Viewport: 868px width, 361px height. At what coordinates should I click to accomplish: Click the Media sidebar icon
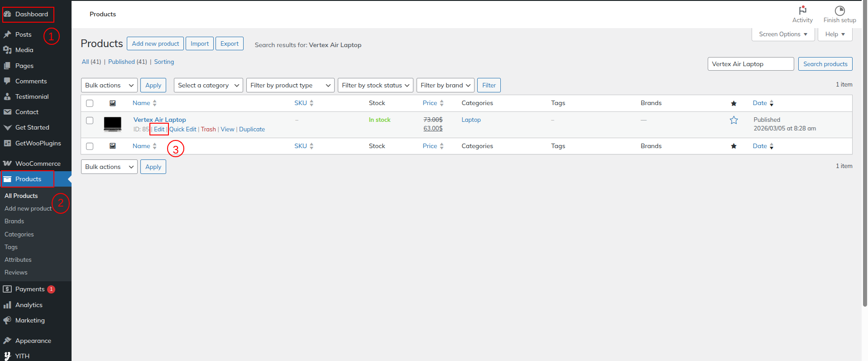click(7, 50)
